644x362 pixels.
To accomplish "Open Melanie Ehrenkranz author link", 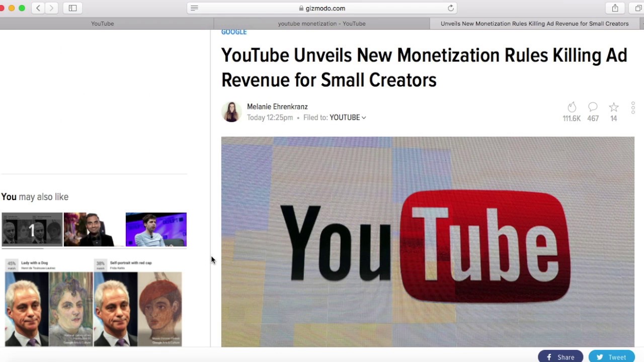I will point(277,107).
